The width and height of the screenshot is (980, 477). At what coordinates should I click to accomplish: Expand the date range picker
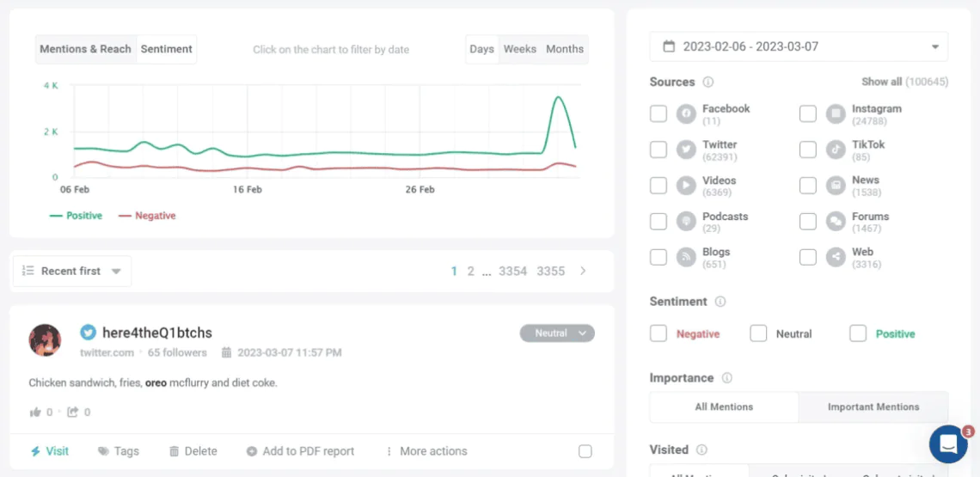pyautogui.click(x=799, y=46)
